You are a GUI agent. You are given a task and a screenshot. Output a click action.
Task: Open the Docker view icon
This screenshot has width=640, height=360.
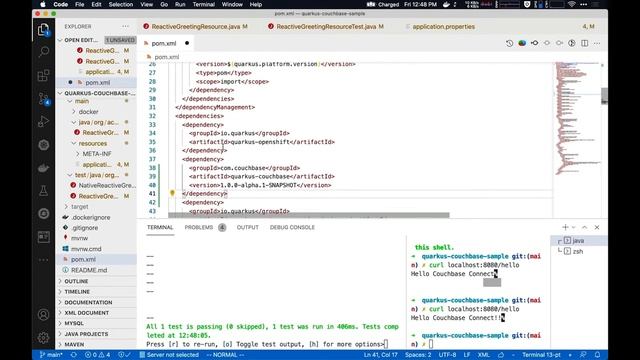click(x=43, y=168)
